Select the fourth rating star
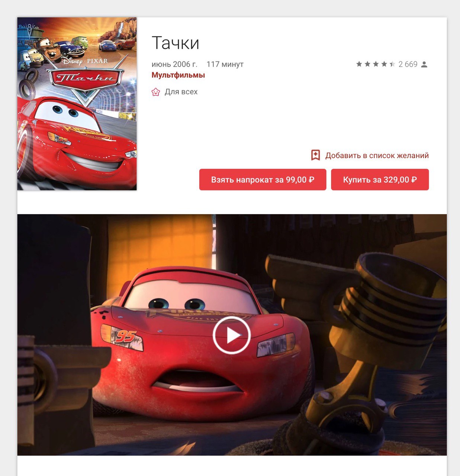The height and width of the screenshot is (476, 460). [384, 64]
